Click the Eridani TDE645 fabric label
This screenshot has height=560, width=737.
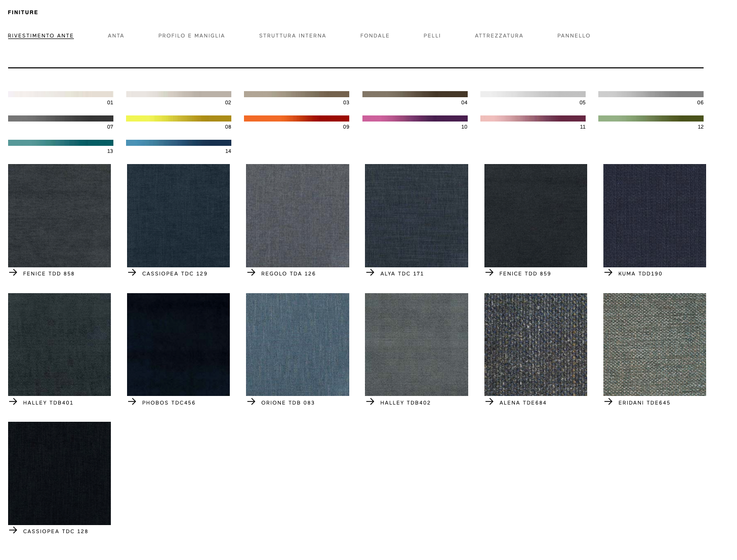tap(644, 403)
